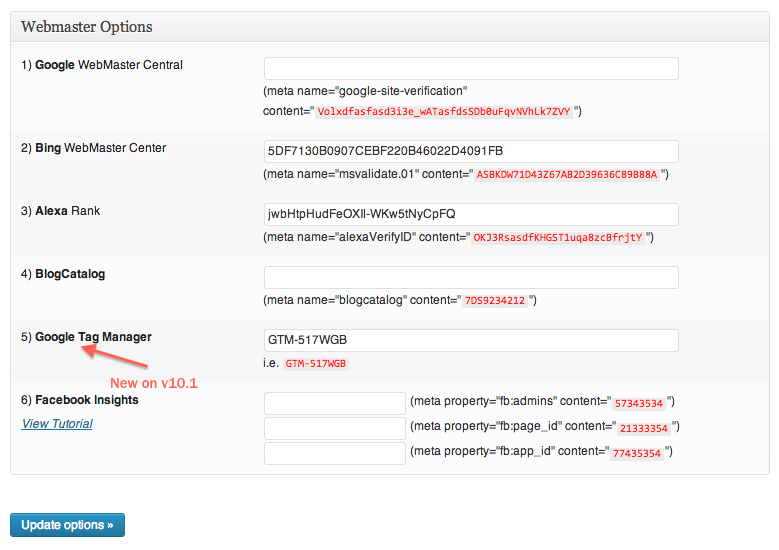Focus the fb:app_id input field
This screenshot has width=779, height=550.
335,454
